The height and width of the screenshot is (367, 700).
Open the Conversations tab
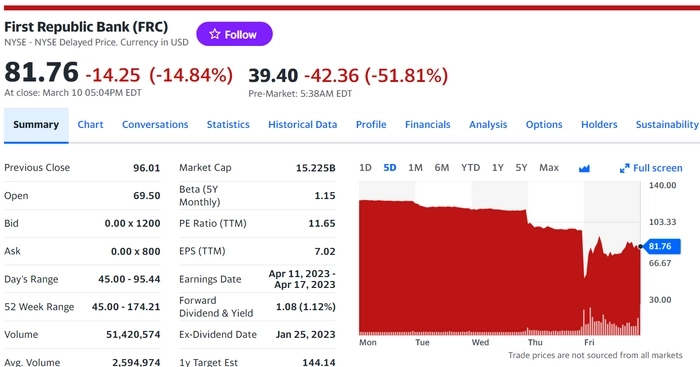(155, 125)
